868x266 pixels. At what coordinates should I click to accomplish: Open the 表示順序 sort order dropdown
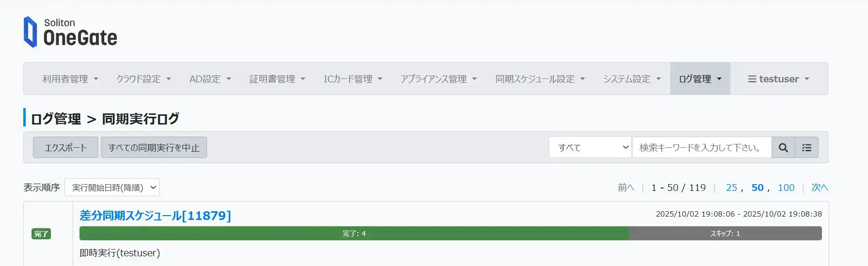(112, 188)
